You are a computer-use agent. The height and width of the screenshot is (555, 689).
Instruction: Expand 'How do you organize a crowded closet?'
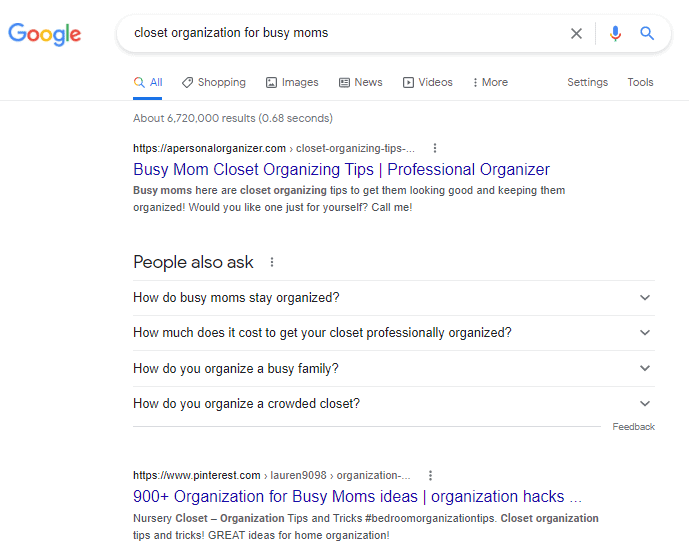[x=394, y=403]
